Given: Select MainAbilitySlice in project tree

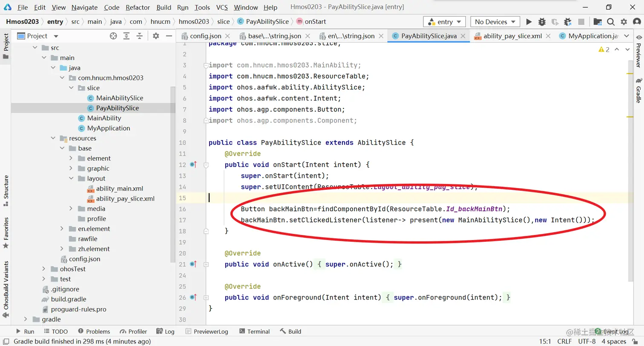Looking at the screenshot, I should [x=119, y=98].
